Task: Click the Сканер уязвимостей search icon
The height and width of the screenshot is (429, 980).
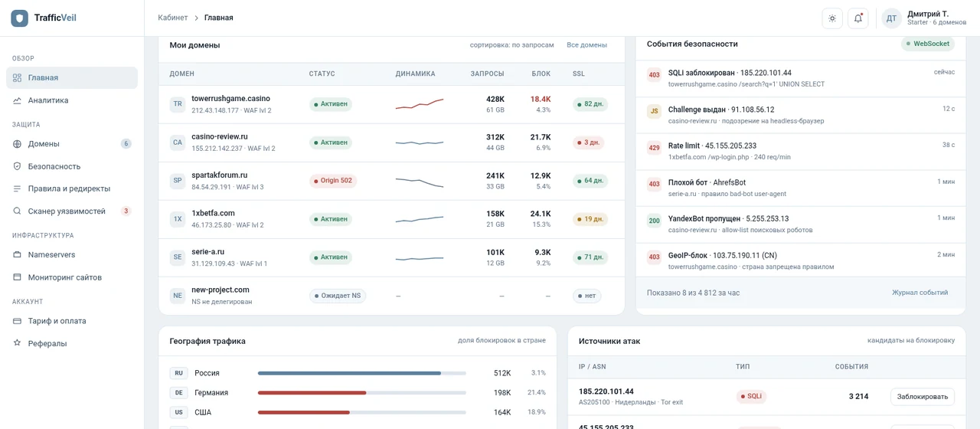Action: (17, 211)
